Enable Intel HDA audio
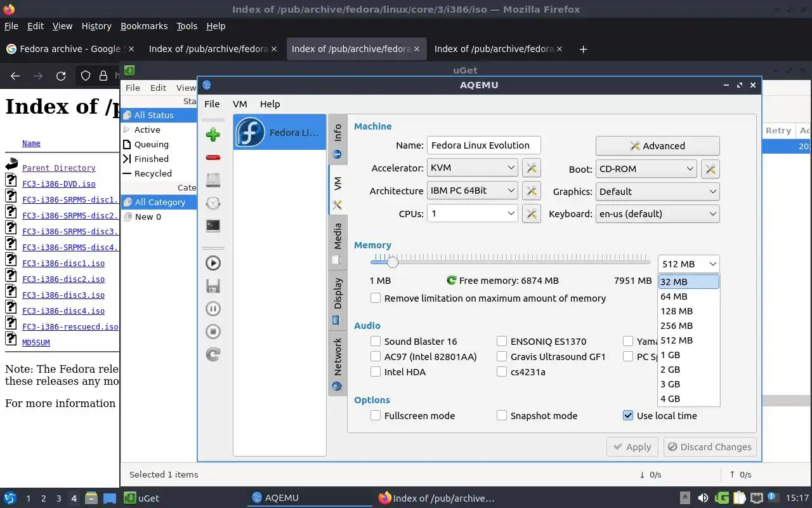 tap(376, 371)
